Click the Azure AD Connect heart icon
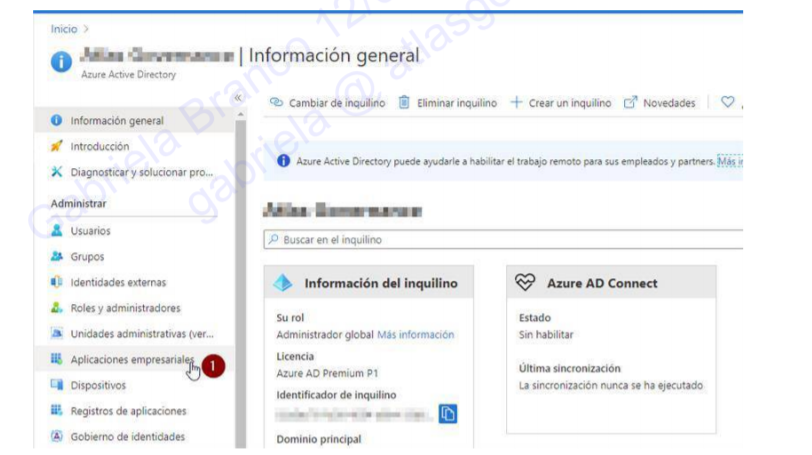Viewport: 812px width, 455px height. coord(525,283)
